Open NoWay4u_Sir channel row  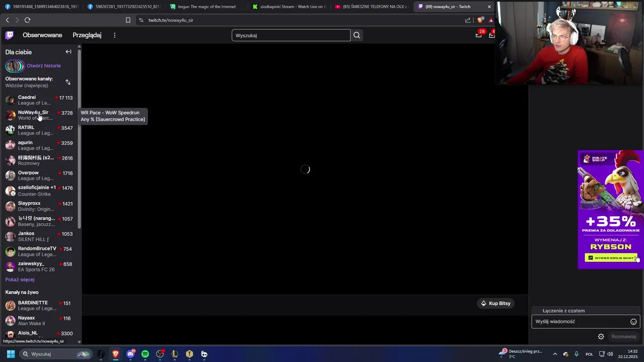point(40,115)
